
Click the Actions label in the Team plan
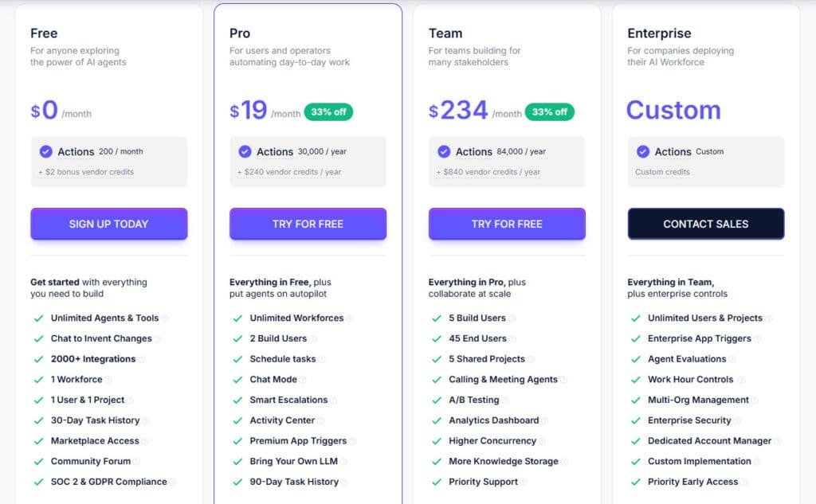click(474, 151)
